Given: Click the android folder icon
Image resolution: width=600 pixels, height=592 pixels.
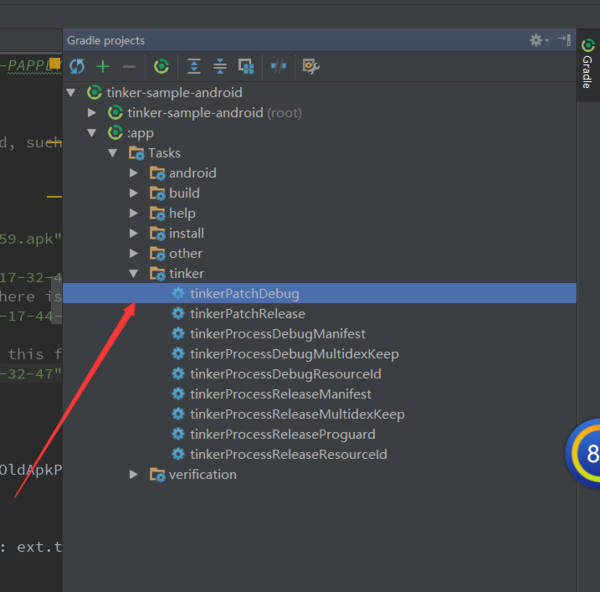Looking at the screenshot, I should tap(157, 173).
